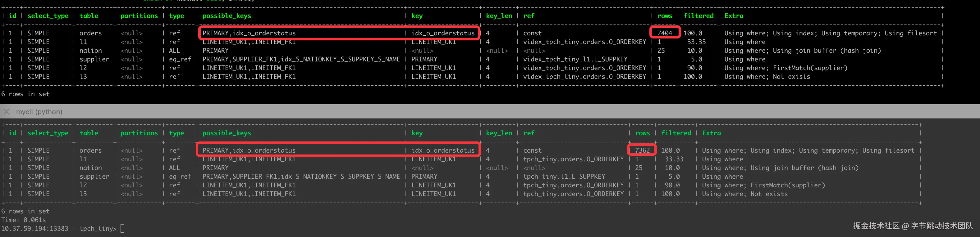Viewport: 980px width, 237px height.
Task: Click the 33.33 filtered value in upper table
Action: coord(696,42)
